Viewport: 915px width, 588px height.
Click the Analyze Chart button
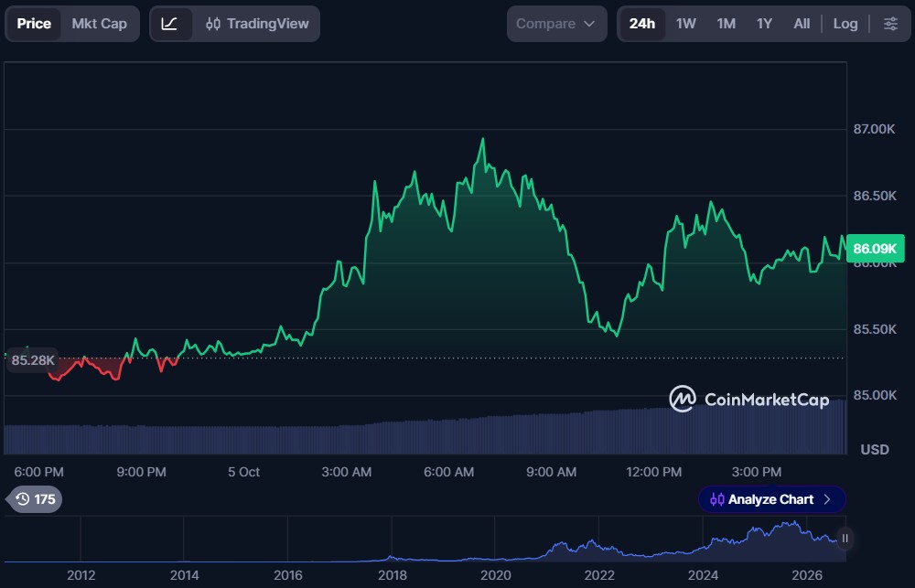point(771,499)
